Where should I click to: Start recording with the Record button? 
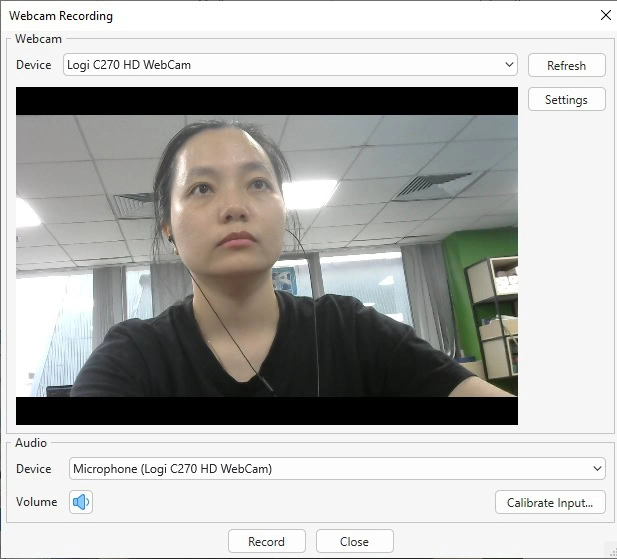click(266, 541)
